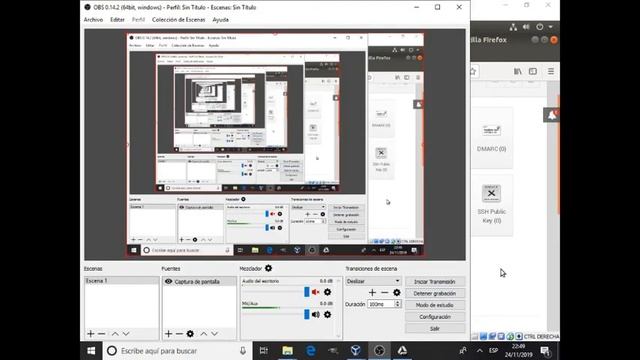Click the Mezclador panel scrollbar down arrow
Image resolution: width=640 pixels, height=360 pixels.
pos(338,336)
